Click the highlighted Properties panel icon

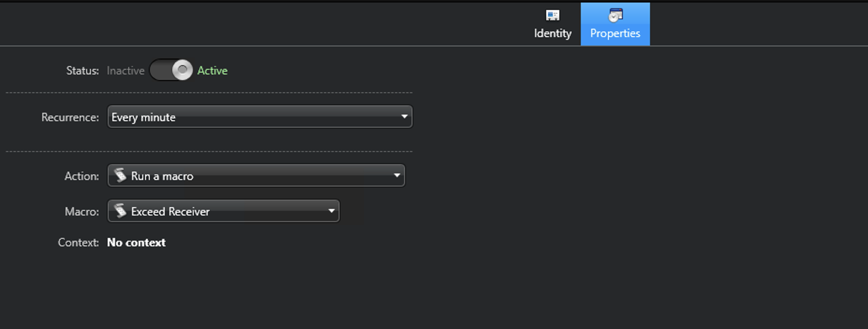(615, 14)
